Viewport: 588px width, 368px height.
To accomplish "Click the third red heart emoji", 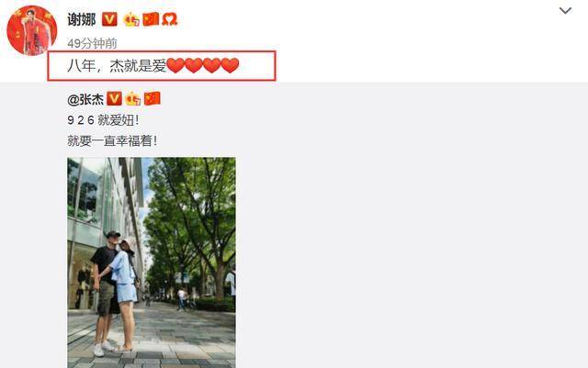I will pos(212,65).
